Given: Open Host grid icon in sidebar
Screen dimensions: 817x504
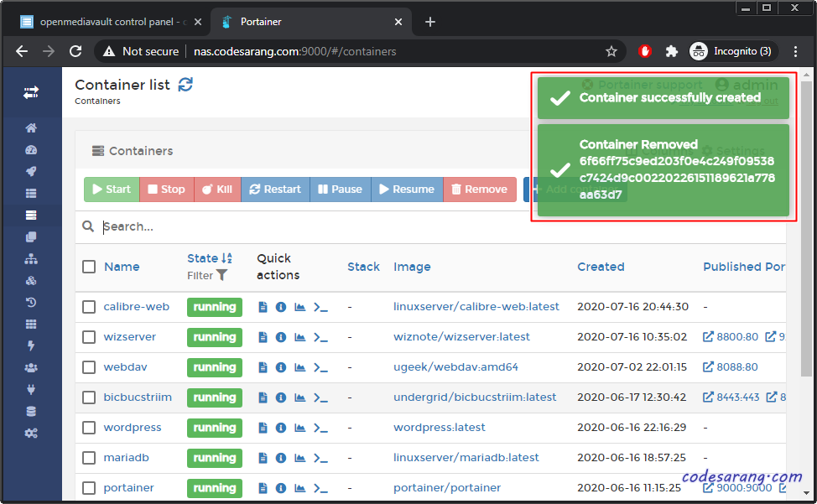Looking at the screenshot, I should 31,324.
